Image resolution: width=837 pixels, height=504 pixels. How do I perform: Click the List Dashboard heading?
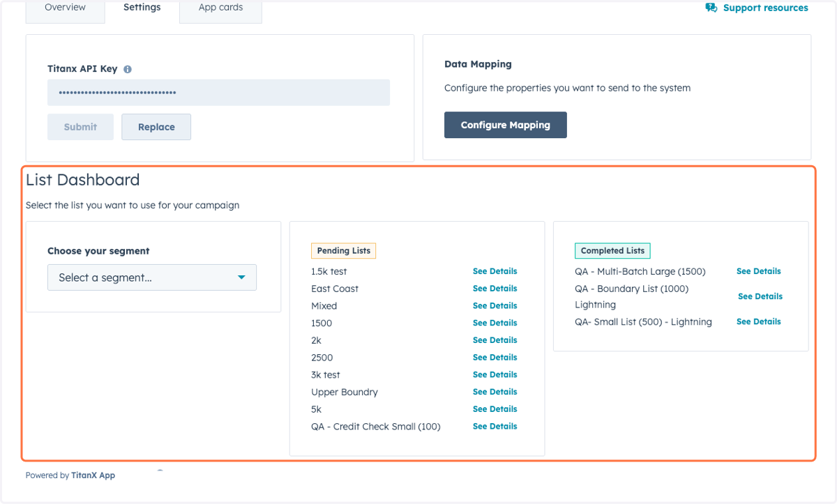click(83, 180)
